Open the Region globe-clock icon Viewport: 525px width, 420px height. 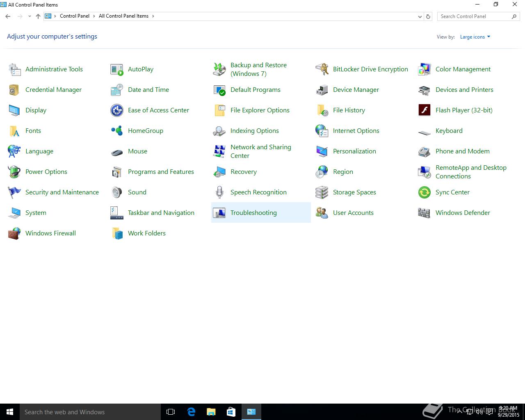(322, 172)
